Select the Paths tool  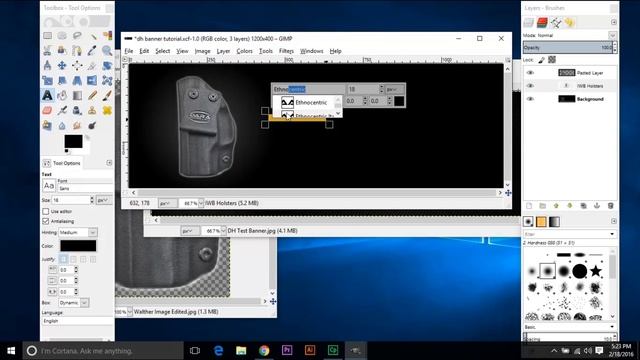point(77,51)
